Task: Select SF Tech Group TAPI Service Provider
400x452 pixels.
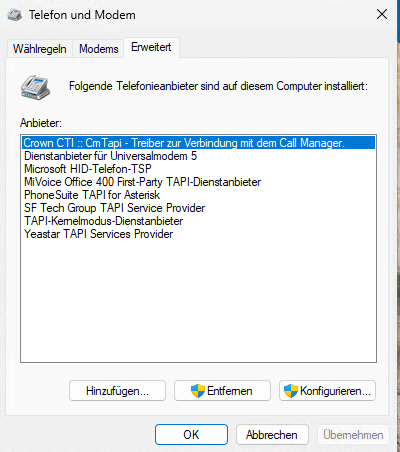Action: pos(199,208)
